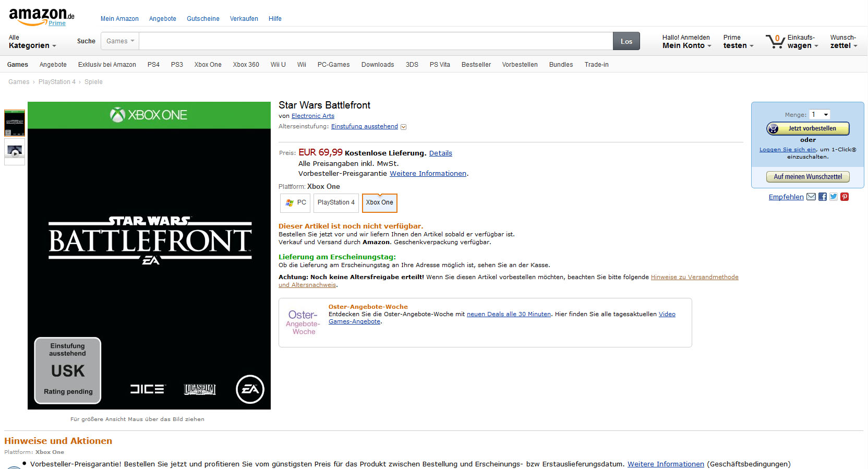This screenshot has height=469, width=868.
Task: Click Loggen Sie sich ein link
Action: [x=788, y=150]
